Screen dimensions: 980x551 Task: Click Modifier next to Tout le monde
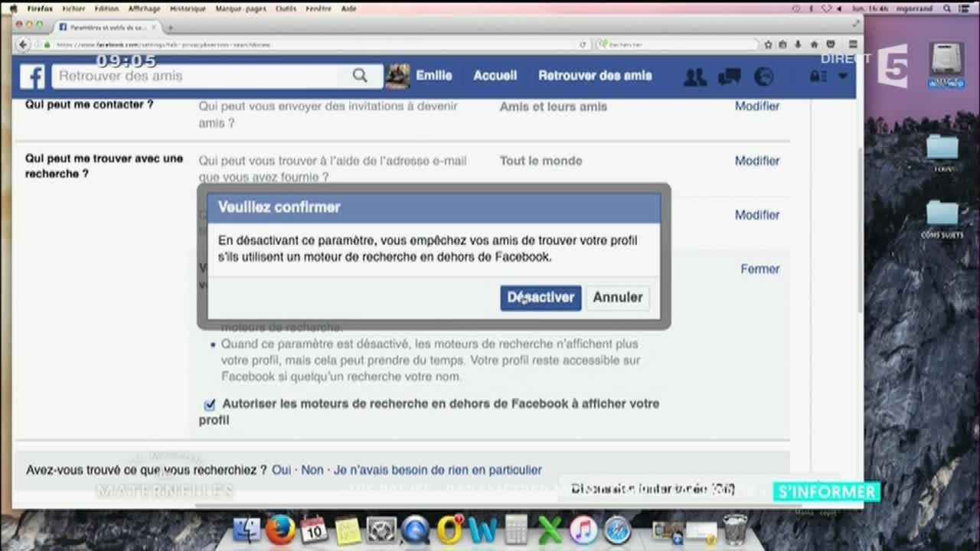757,161
